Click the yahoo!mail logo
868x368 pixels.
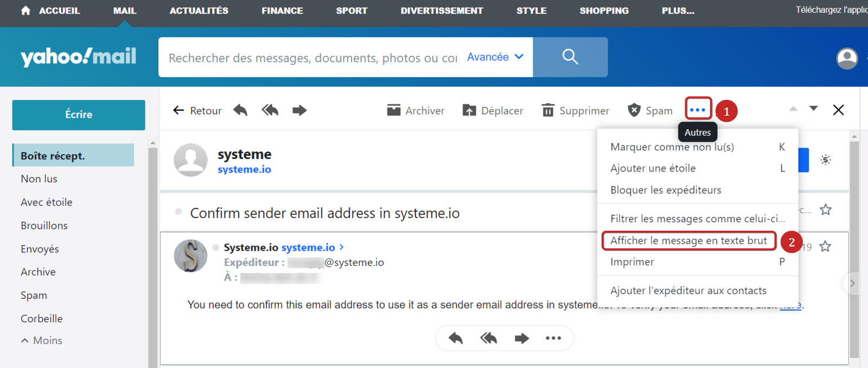coord(78,56)
